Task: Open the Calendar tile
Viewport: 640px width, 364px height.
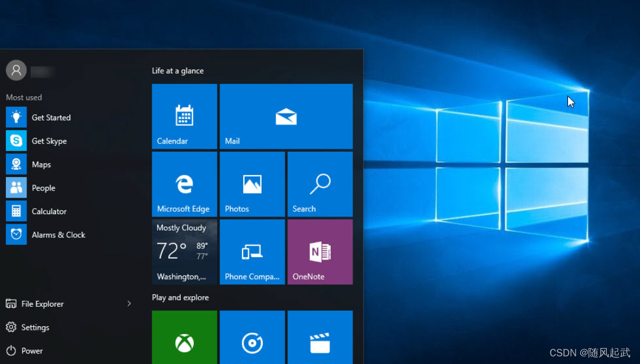Action: tap(184, 116)
